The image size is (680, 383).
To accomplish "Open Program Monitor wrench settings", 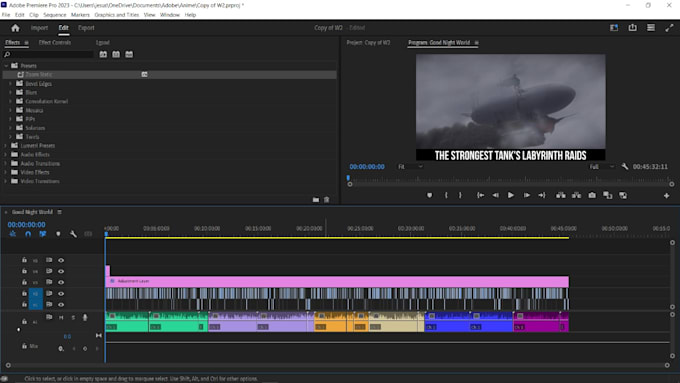I will [x=624, y=167].
